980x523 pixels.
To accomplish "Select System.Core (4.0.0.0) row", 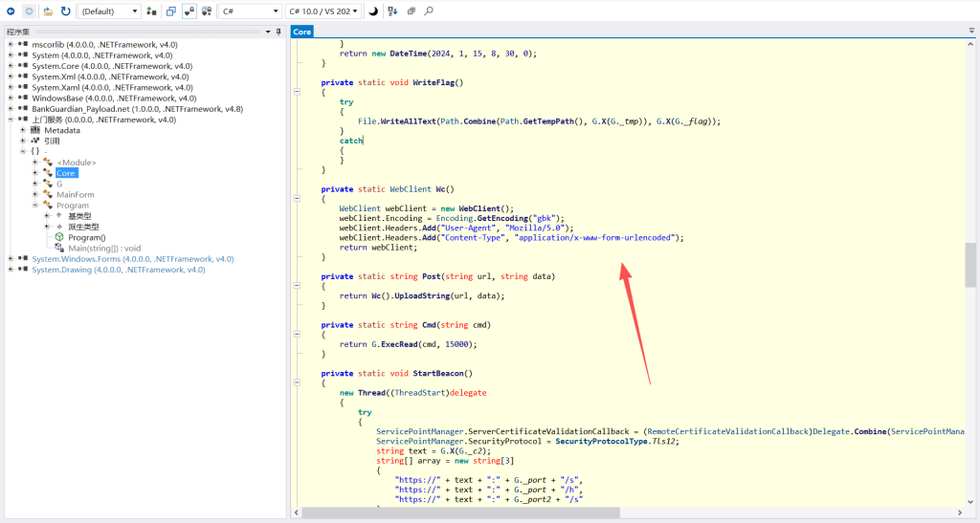I will 112,66.
